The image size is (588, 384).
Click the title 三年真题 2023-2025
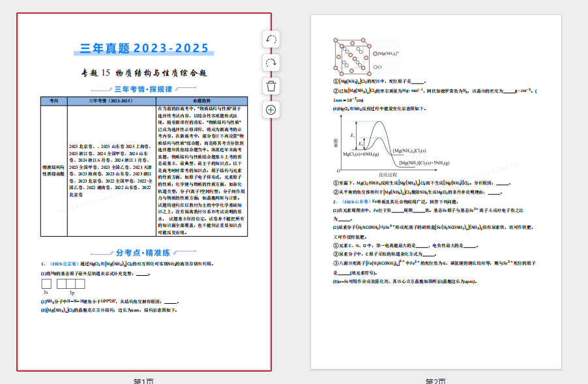pos(144,49)
